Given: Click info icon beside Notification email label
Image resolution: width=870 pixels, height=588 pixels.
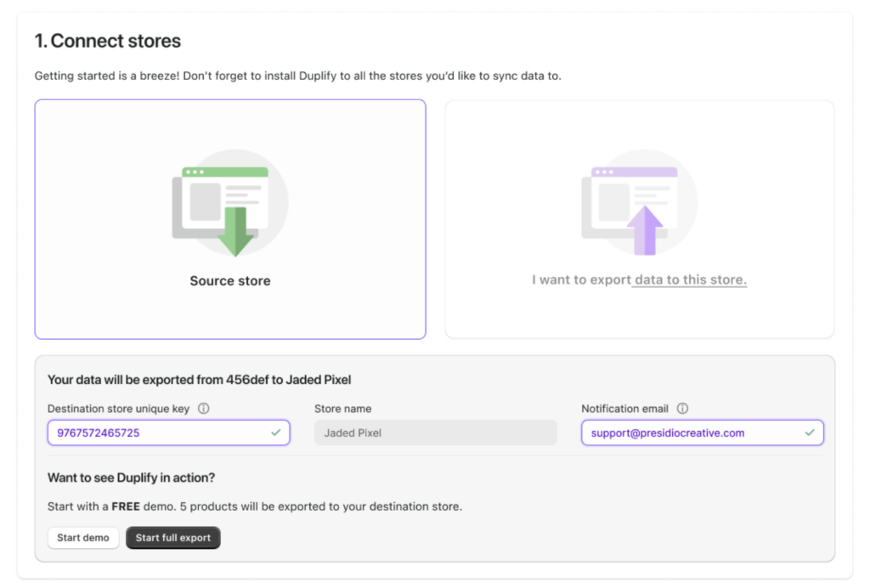Looking at the screenshot, I should coord(682,409).
